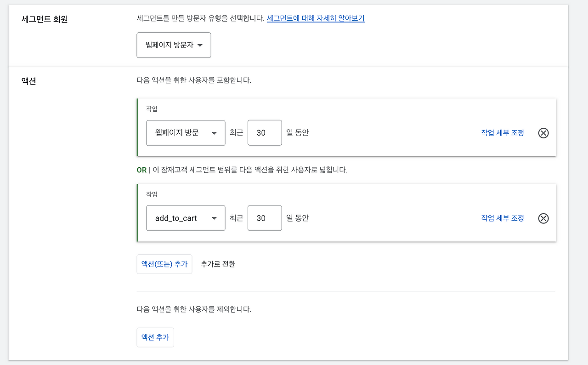This screenshot has width=588, height=365.
Task: Remove the add_to_cart action via its X icon
Action: pyautogui.click(x=543, y=218)
